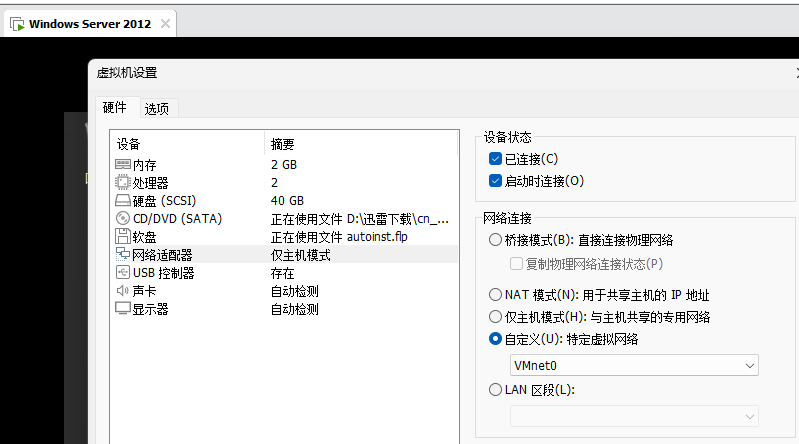Click the 自动检测 summary for 声卡

point(295,291)
